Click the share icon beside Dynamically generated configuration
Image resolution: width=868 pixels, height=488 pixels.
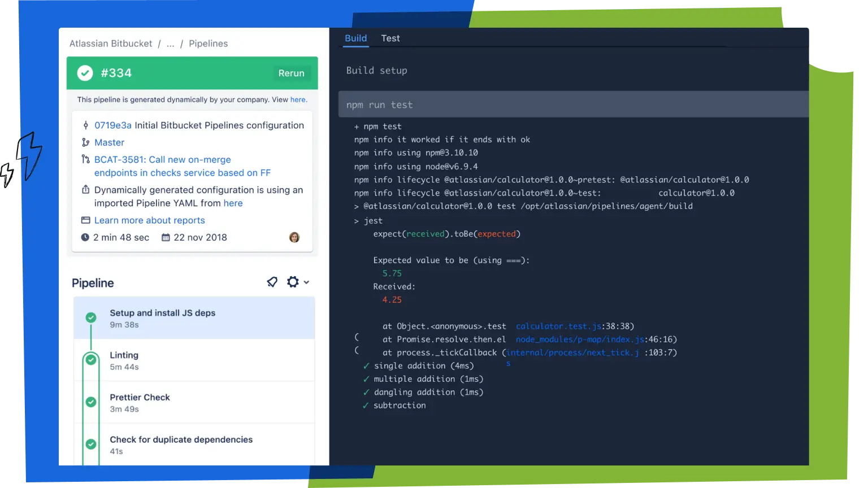pos(86,189)
